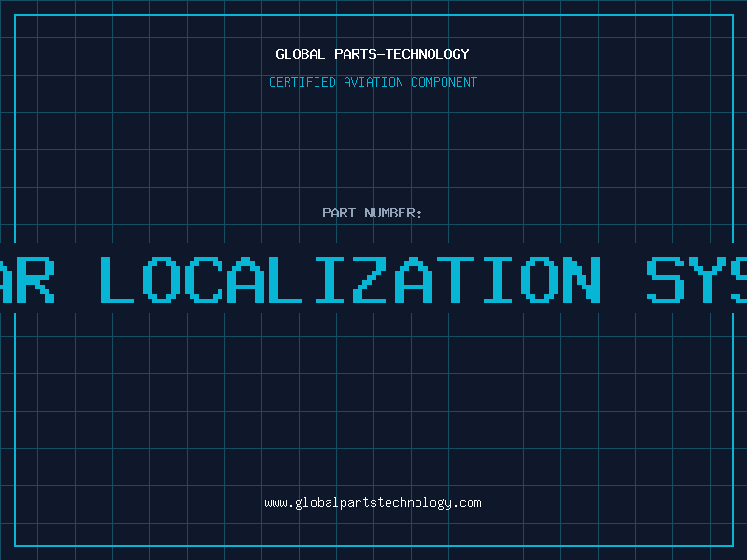Click the word COMPONENT in the subtitle
Screen dimensions: 747x560
(x=444, y=82)
